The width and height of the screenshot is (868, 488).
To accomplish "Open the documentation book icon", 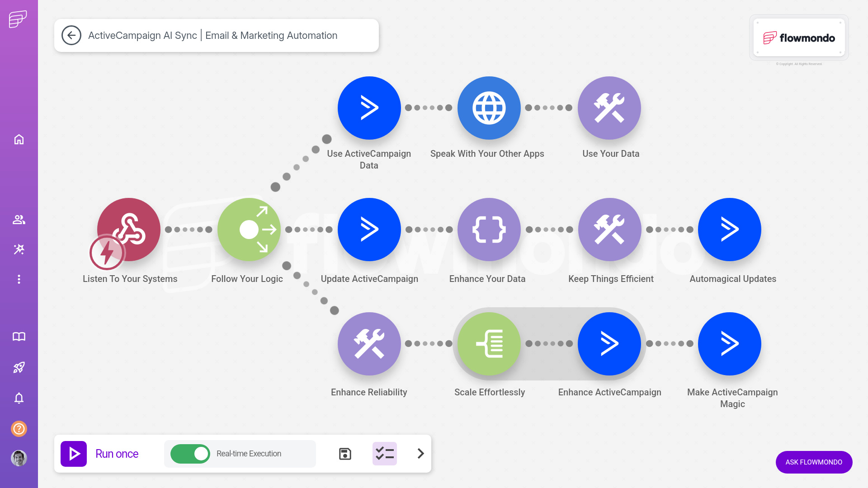I will 19,337.
